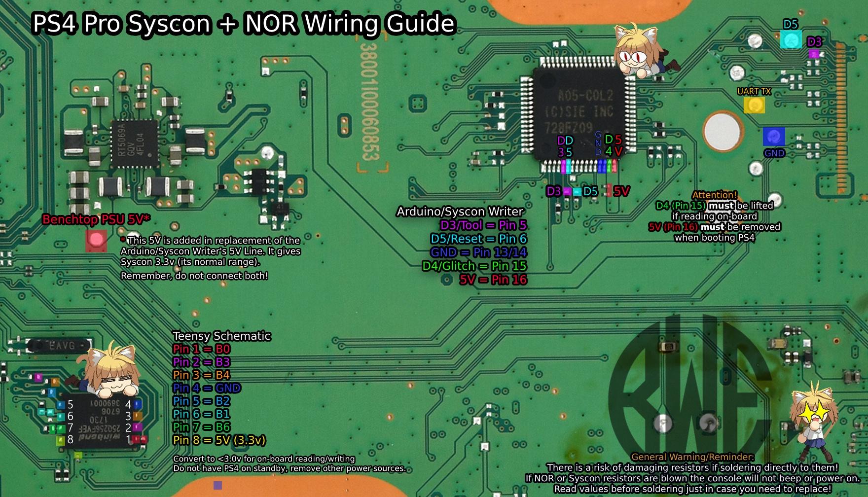Click the 'Remember, do not connect both!' note
This screenshot has height=497, width=868.
pyautogui.click(x=194, y=276)
